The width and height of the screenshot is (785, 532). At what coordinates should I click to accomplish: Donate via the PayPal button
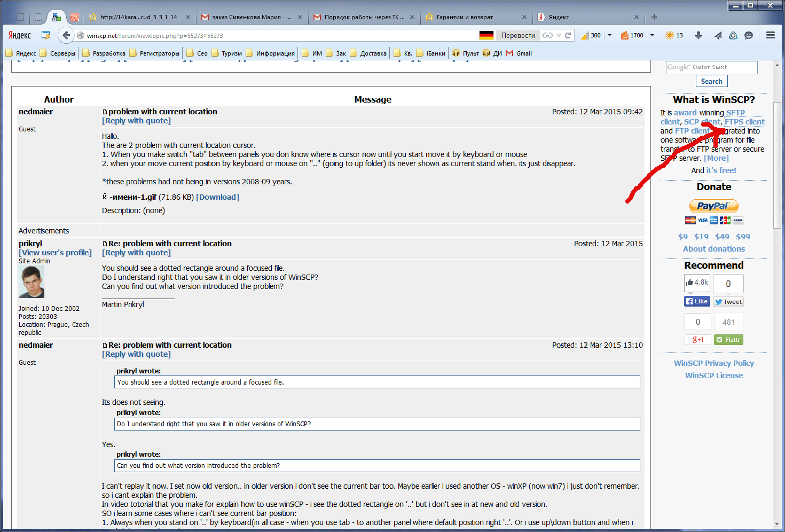pyautogui.click(x=713, y=206)
